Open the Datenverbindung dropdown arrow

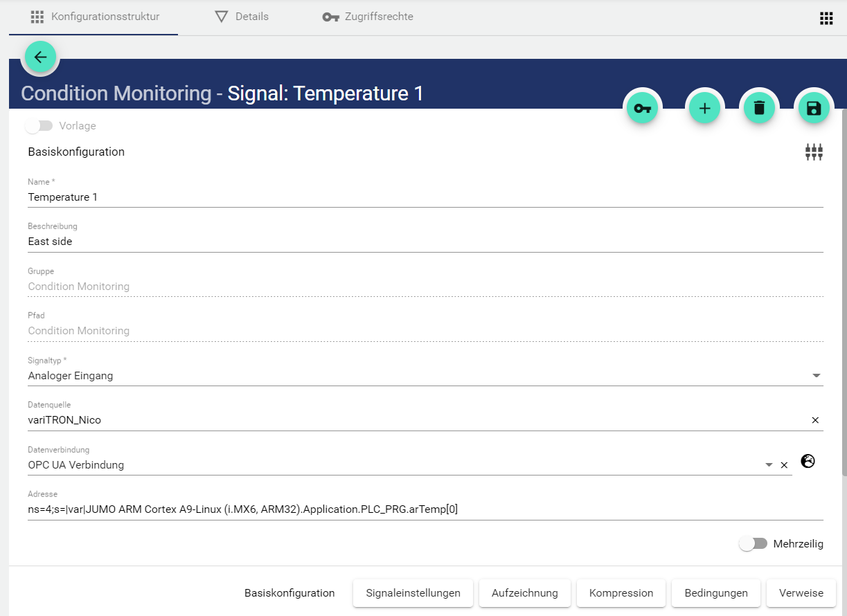click(x=769, y=465)
